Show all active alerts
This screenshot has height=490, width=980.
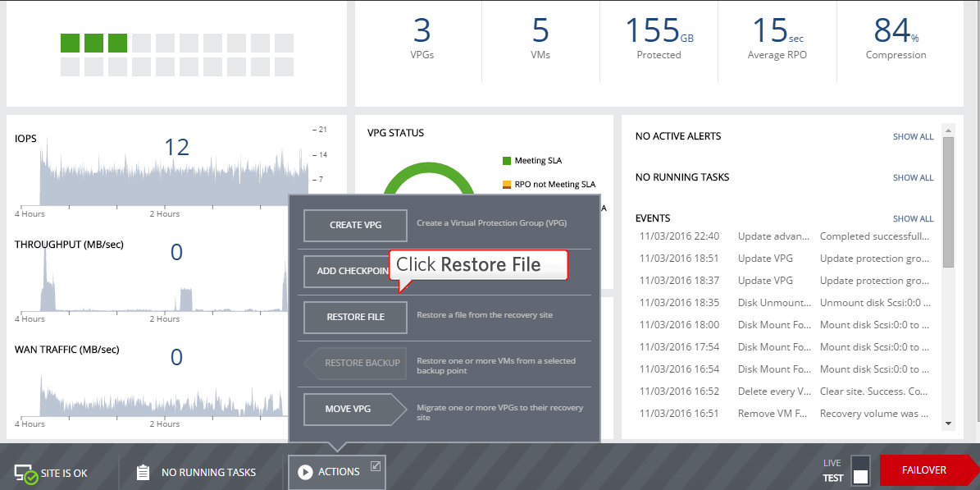tap(913, 137)
